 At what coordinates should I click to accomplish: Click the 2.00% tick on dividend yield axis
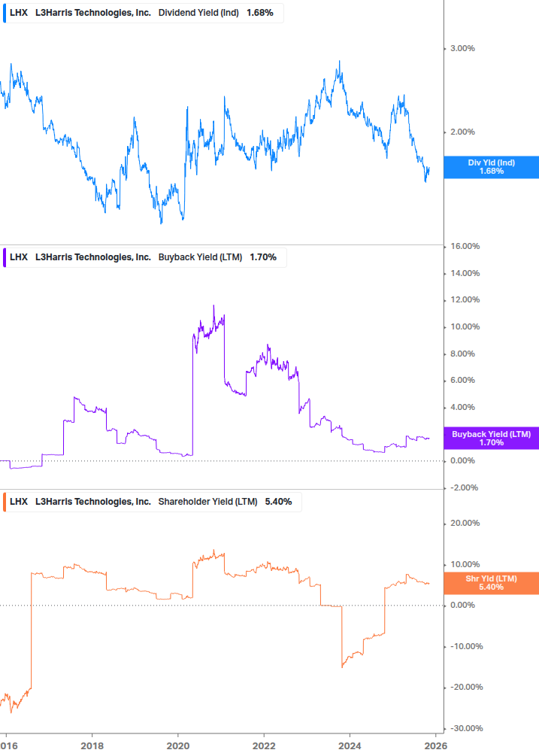coord(462,132)
